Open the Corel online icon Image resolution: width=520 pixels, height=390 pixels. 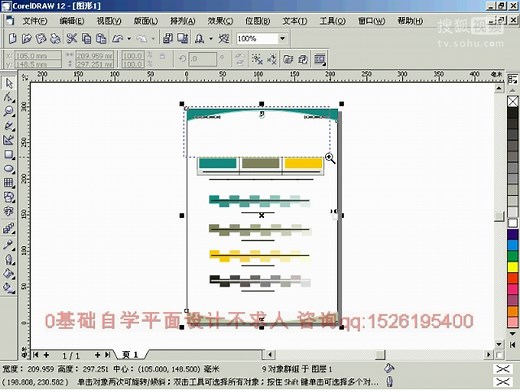tap(224, 39)
